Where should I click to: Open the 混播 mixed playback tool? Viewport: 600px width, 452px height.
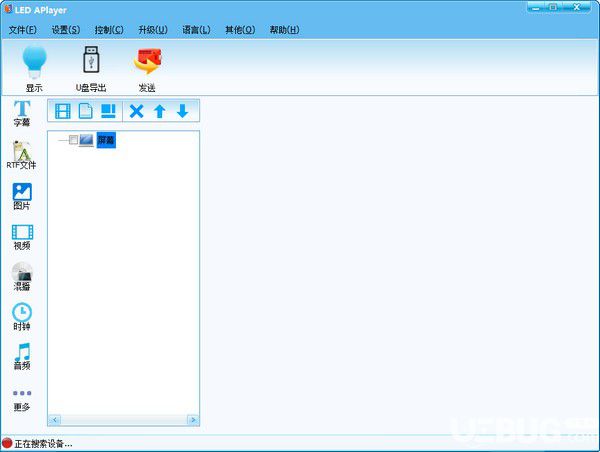point(22,277)
